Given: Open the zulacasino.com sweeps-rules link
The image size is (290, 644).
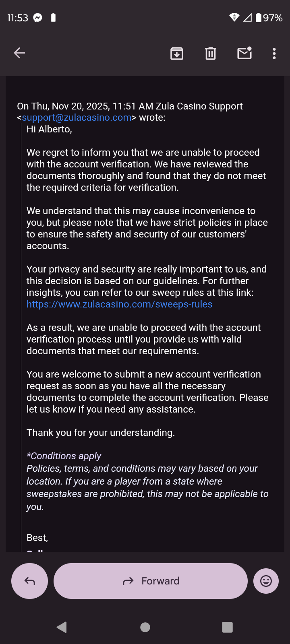Looking at the screenshot, I should (x=119, y=304).
